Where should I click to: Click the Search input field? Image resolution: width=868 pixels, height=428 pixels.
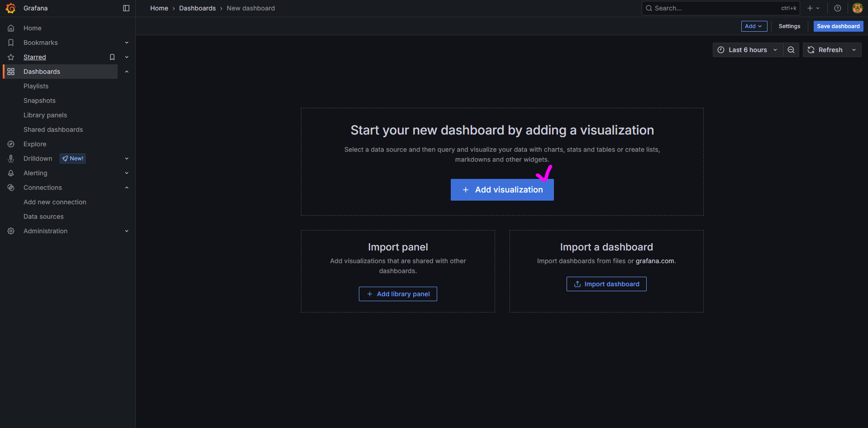tap(720, 8)
